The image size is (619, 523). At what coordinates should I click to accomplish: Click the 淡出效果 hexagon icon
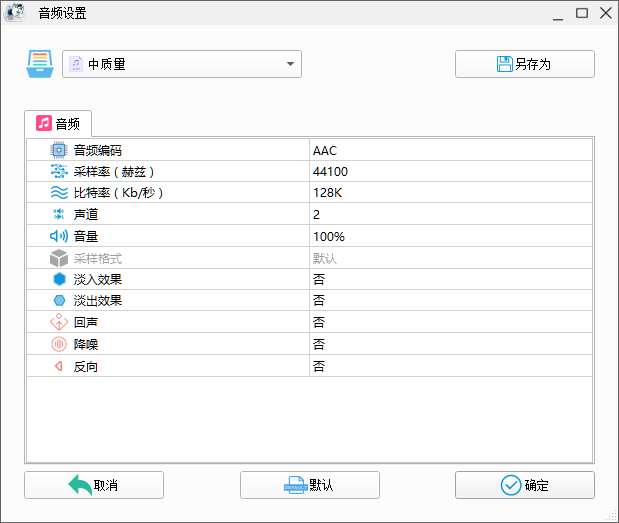click(59, 300)
